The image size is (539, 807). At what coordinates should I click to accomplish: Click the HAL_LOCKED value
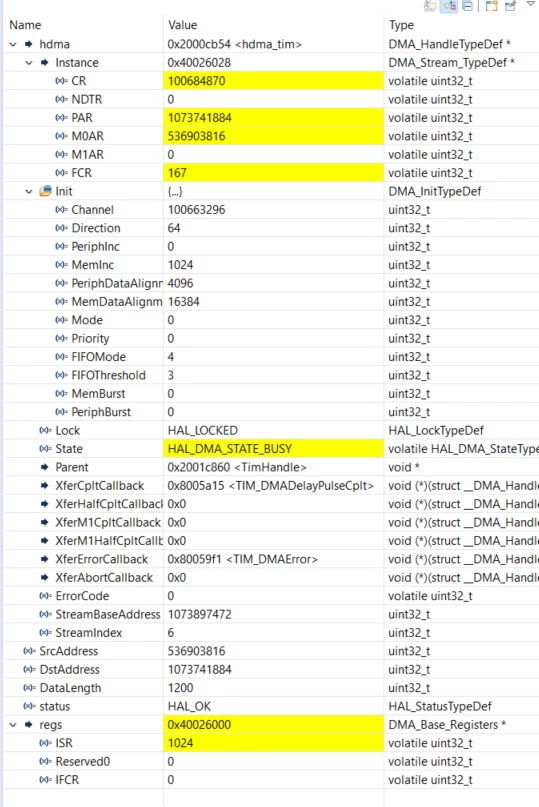pos(203,430)
